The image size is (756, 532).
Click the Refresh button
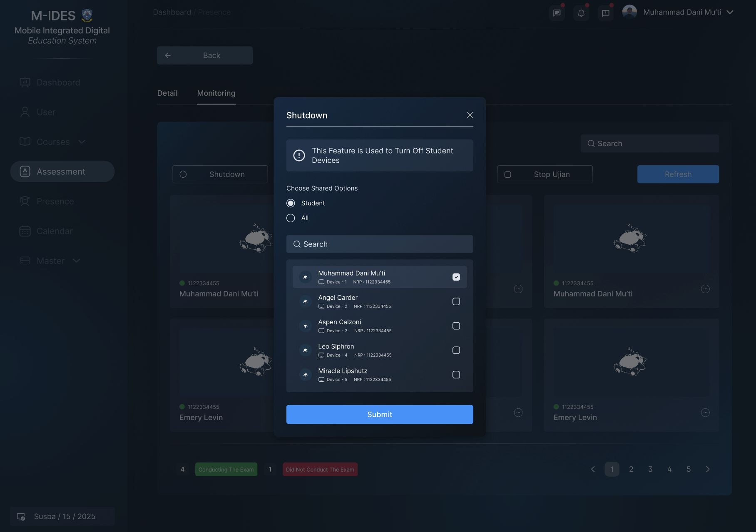[x=678, y=174]
